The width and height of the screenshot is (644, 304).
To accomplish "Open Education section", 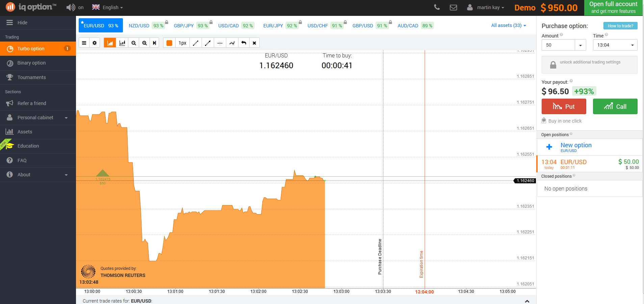I will [x=38, y=146].
